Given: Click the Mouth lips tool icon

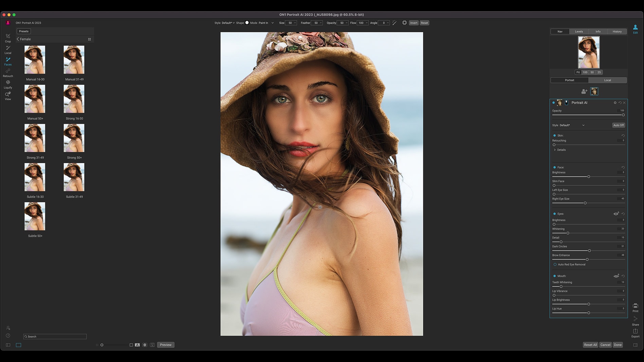Looking at the screenshot, I should (x=617, y=275).
